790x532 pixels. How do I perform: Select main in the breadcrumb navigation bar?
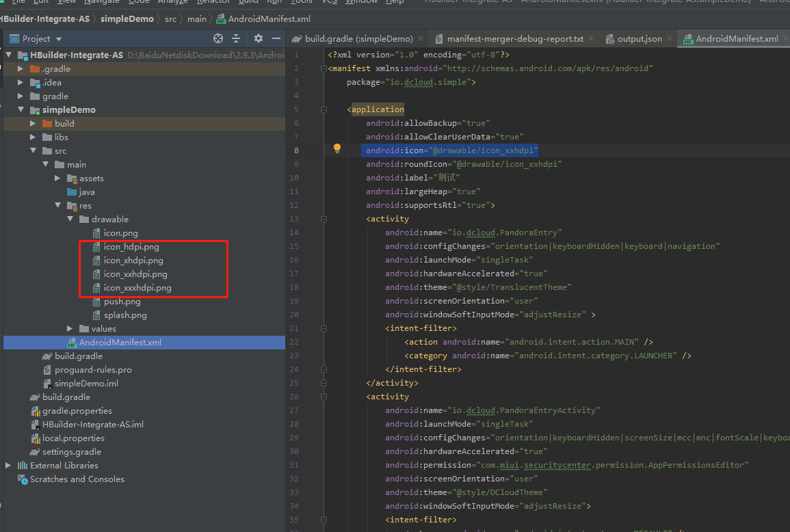196,19
